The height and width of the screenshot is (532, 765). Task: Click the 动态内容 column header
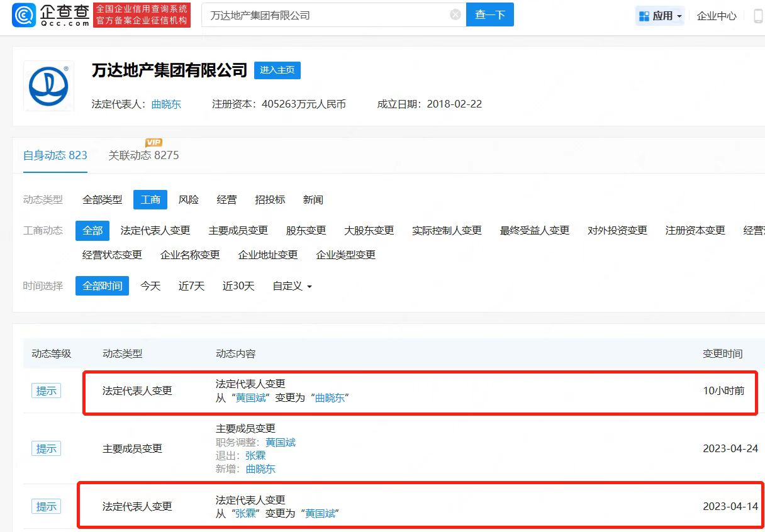point(236,354)
